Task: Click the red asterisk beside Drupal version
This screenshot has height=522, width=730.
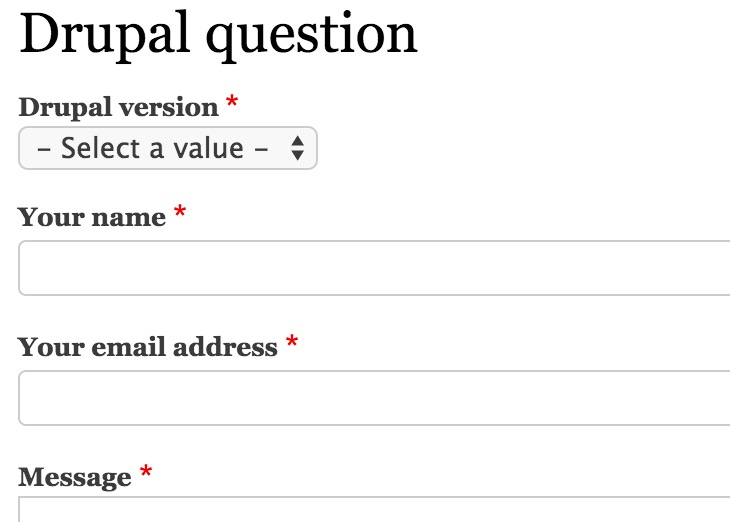Action: click(x=232, y=102)
